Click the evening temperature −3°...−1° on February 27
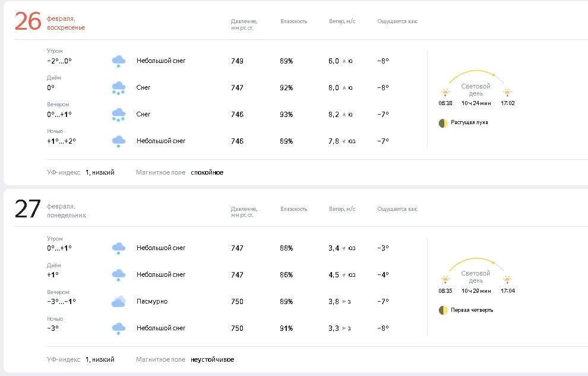Screen dimensions: 588x376 coord(61,301)
